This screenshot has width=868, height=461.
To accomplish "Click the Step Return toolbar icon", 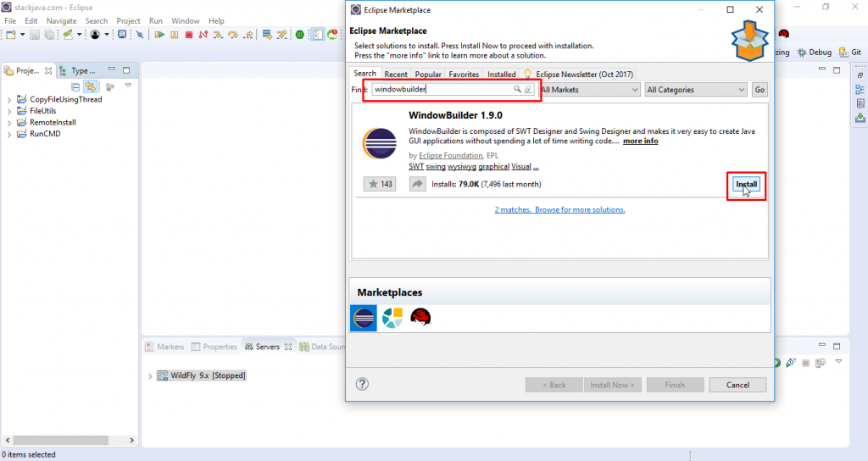I will (x=248, y=34).
